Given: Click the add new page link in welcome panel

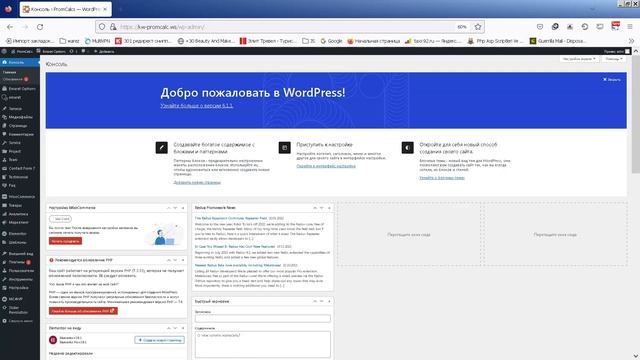Looking at the screenshot, I should click(197, 182).
